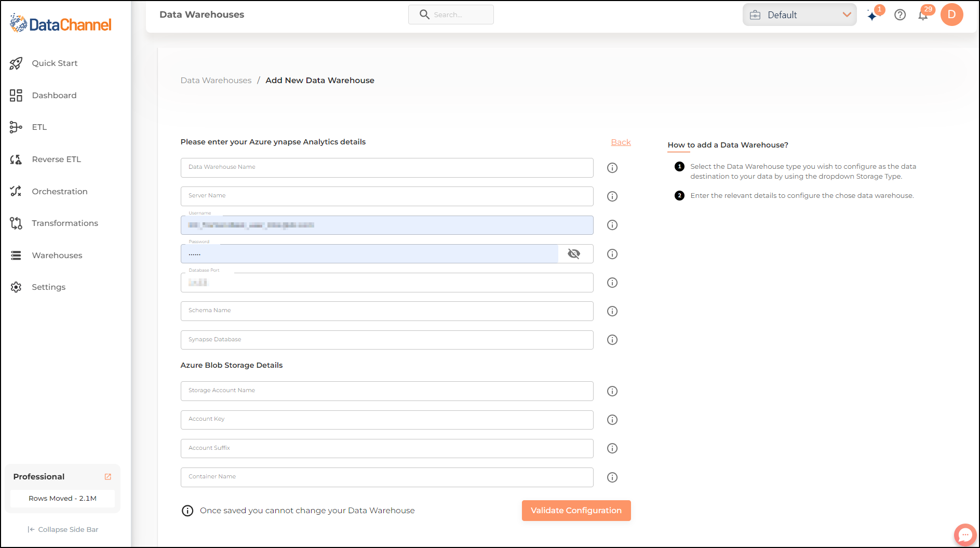Go to Warehouses menu item

(x=57, y=256)
